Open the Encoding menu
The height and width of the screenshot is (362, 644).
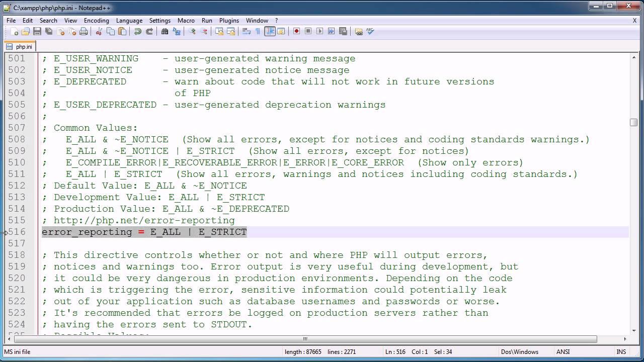[96, 21]
